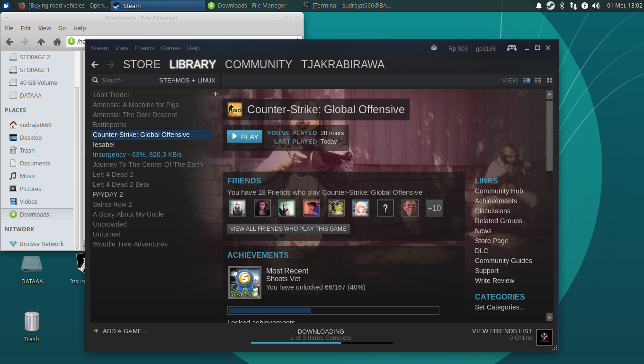Select Insurgency download entry in library
This screenshot has height=364, width=644.
151,155
